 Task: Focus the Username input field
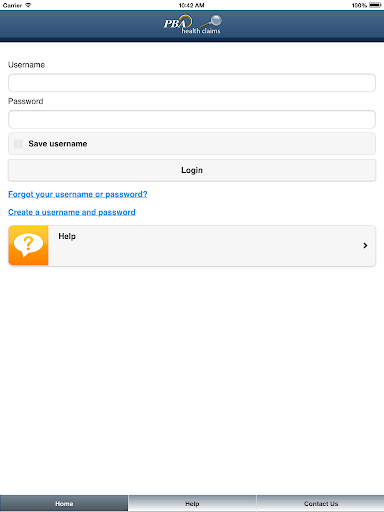192,83
